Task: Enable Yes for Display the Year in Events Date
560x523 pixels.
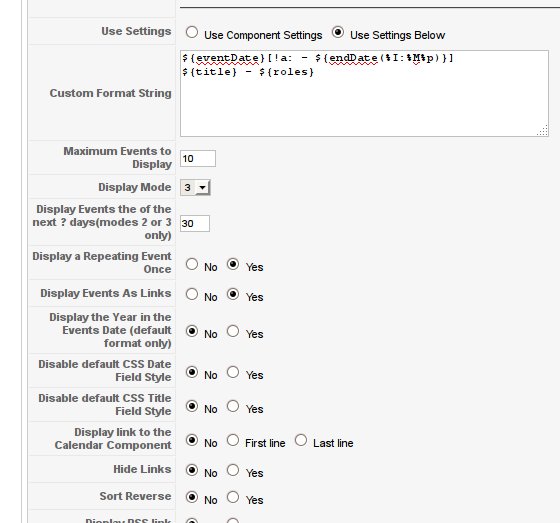Action: [233, 331]
